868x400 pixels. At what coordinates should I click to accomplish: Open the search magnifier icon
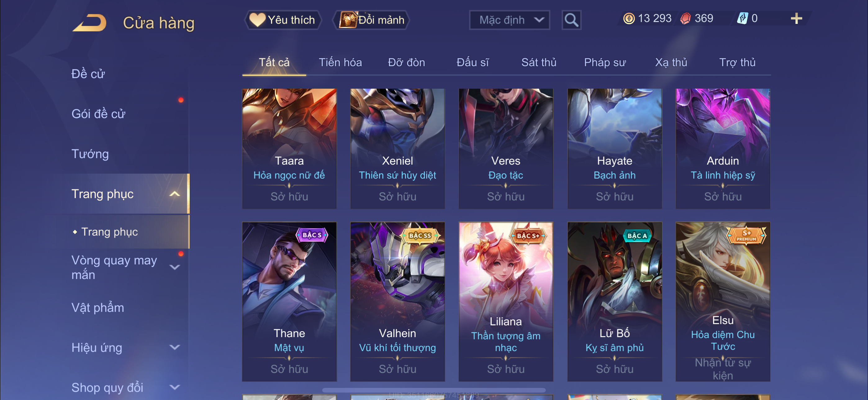click(x=571, y=20)
